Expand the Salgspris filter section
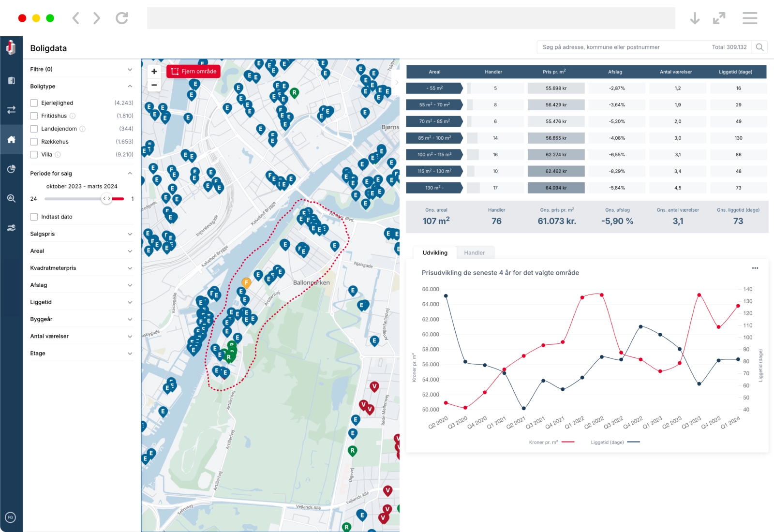This screenshot has height=532, width=774. tap(130, 234)
